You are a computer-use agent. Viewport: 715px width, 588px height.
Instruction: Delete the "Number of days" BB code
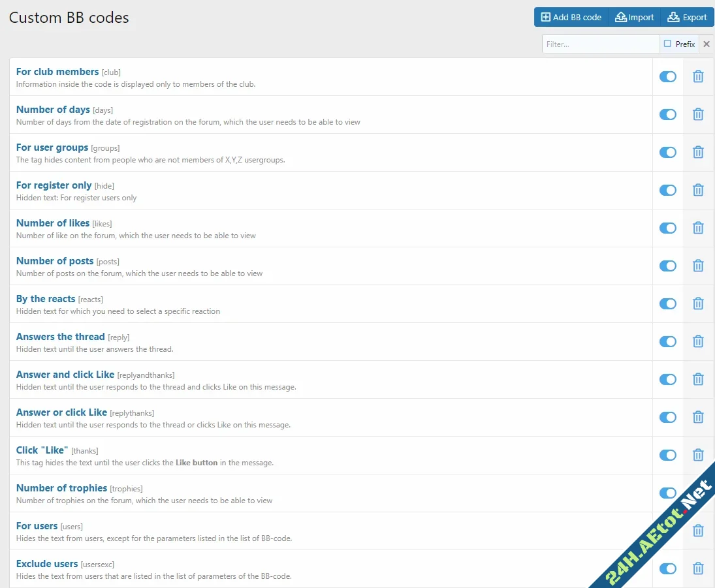(x=698, y=114)
